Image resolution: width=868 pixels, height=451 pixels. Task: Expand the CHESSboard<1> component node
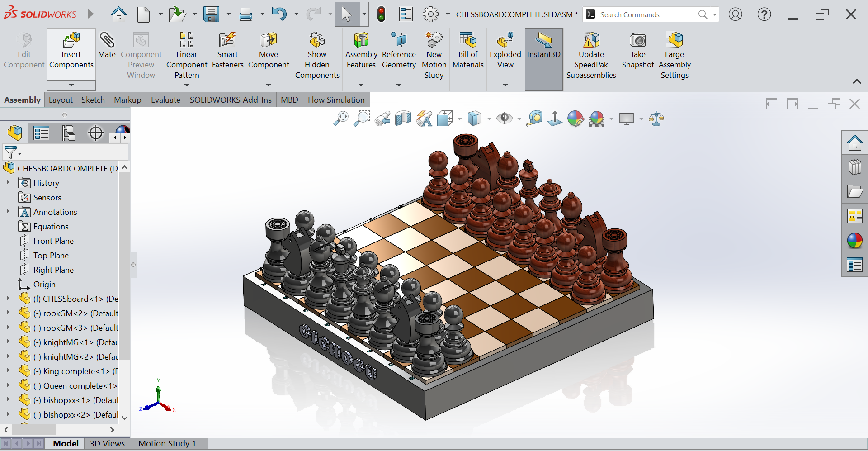(8, 299)
